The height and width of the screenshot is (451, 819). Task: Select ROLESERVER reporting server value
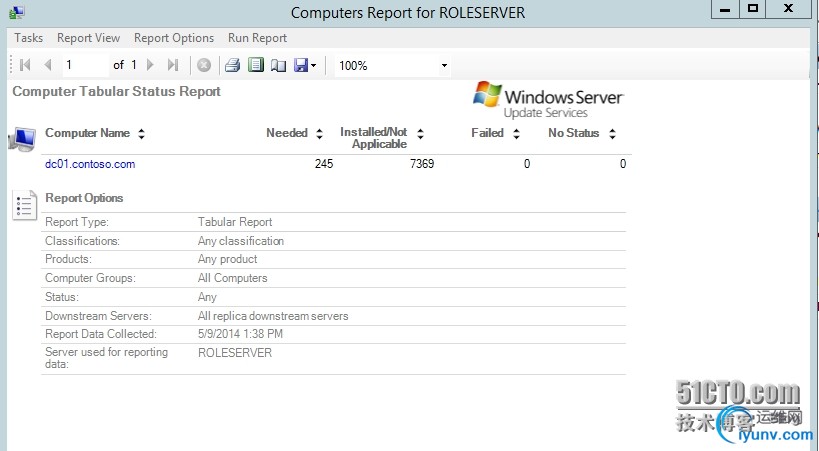coord(235,353)
